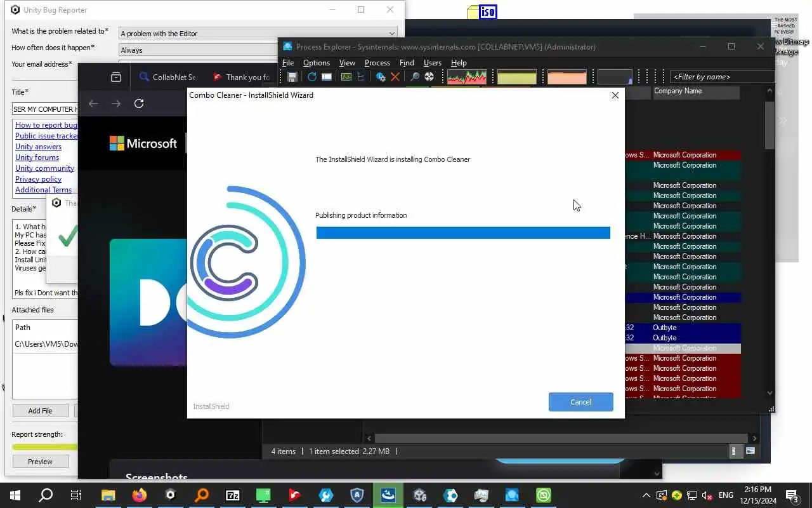Click the browser forward arrow
The width and height of the screenshot is (812, 508).
115,104
